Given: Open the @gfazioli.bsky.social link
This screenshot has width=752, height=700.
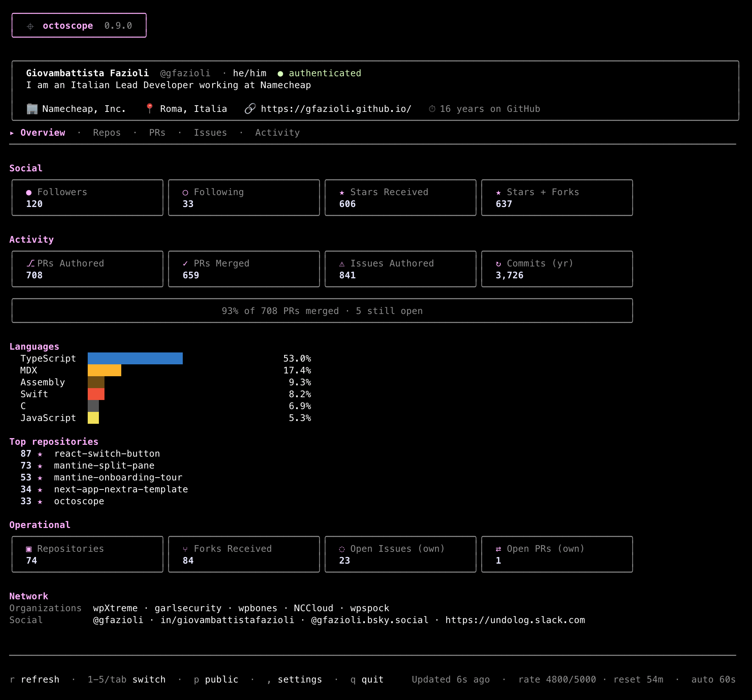Looking at the screenshot, I should [370, 620].
